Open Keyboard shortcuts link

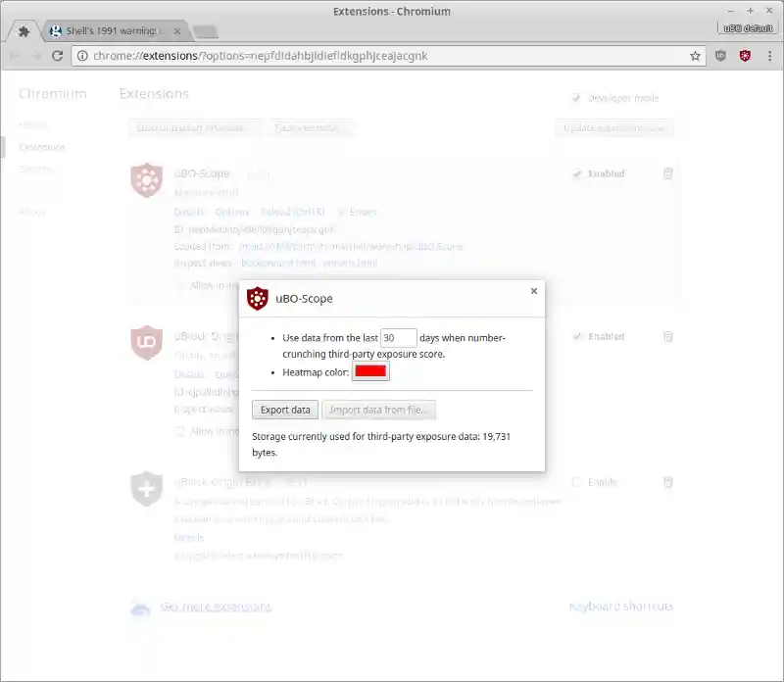click(621, 607)
